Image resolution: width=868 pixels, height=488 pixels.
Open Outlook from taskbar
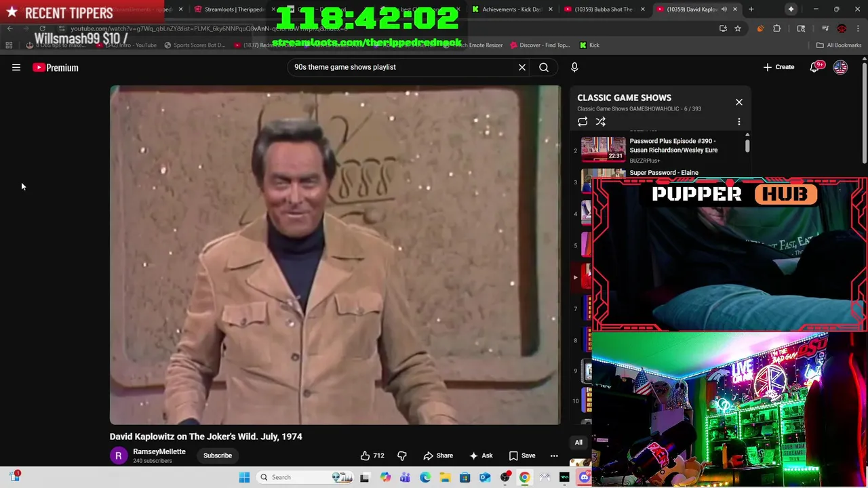click(x=485, y=477)
